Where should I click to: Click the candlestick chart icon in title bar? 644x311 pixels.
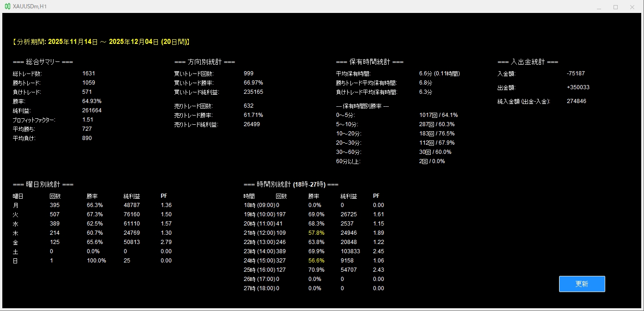pyautogui.click(x=7, y=7)
